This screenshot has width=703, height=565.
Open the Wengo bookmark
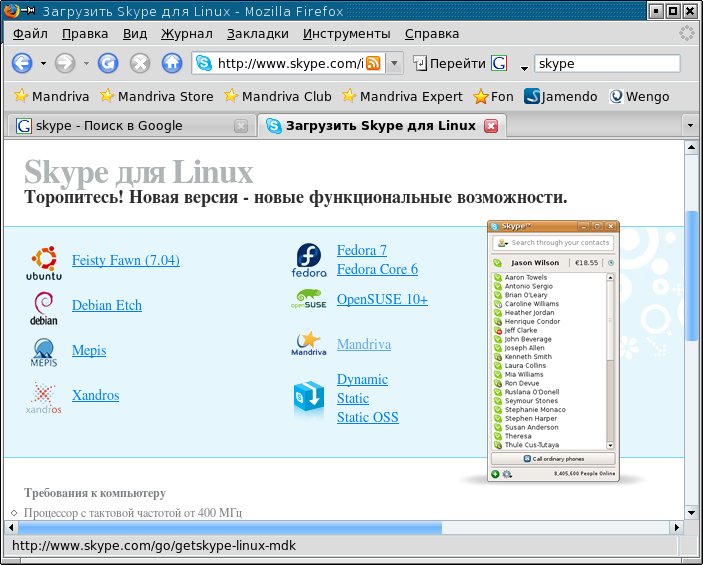point(639,96)
